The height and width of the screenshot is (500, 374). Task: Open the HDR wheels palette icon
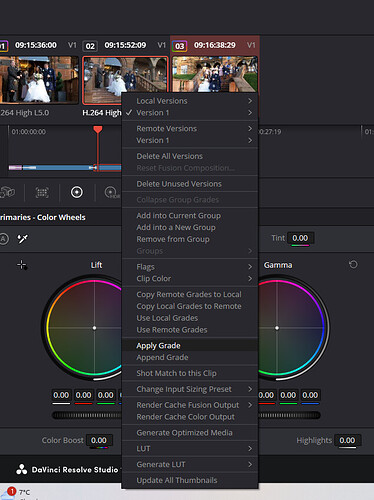click(x=112, y=192)
